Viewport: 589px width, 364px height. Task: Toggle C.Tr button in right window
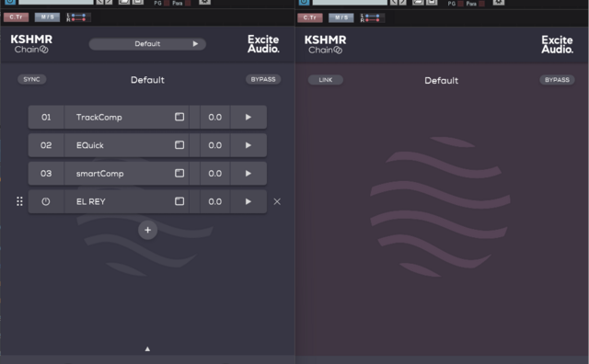coord(310,17)
